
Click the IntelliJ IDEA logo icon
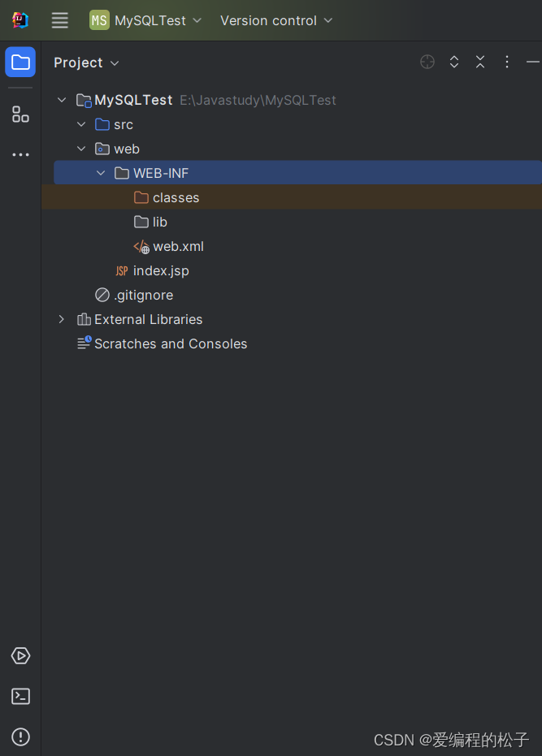[x=20, y=20]
